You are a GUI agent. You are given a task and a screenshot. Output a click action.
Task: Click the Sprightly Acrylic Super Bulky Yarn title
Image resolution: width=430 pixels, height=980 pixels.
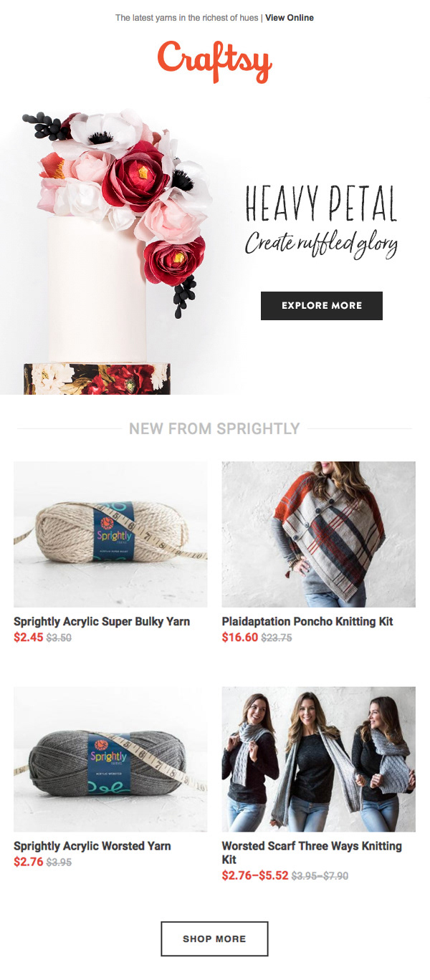(x=102, y=622)
